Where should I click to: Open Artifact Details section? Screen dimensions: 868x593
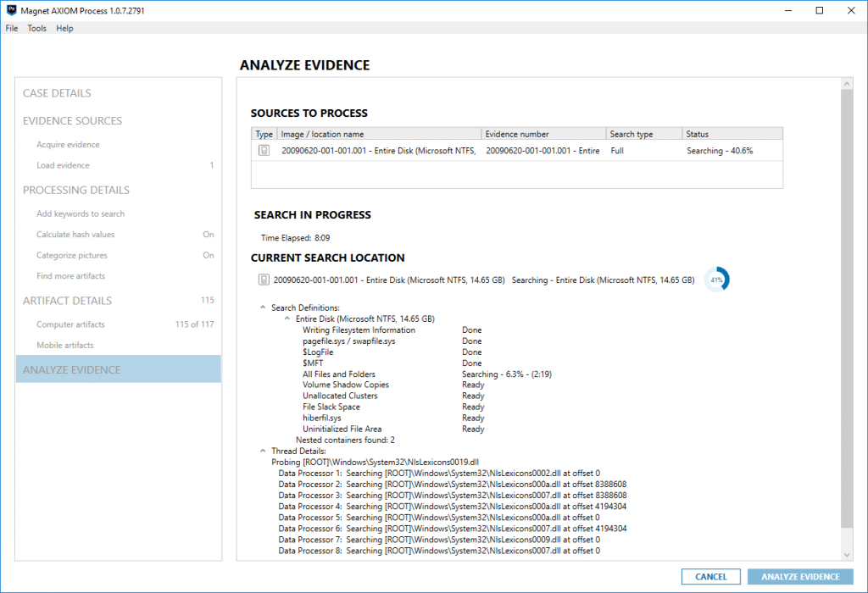(68, 301)
